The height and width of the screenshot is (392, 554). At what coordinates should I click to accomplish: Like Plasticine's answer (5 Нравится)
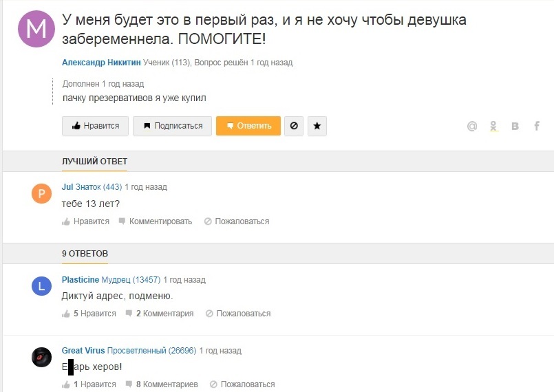point(89,314)
